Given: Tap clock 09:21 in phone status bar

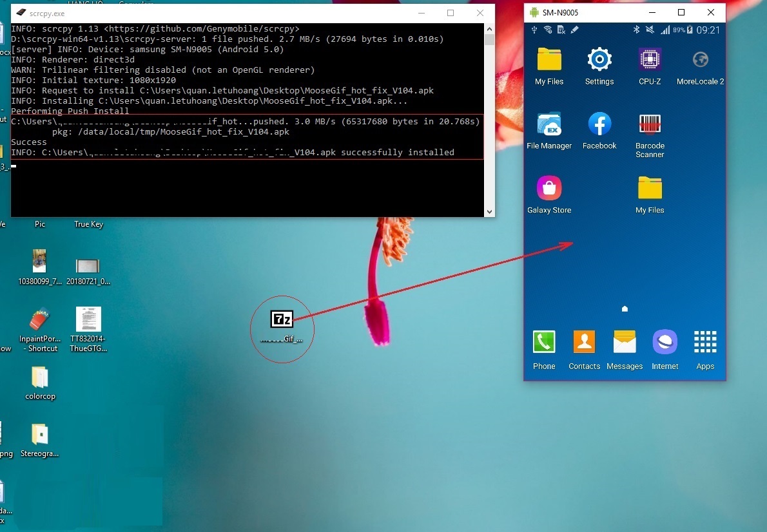Looking at the screenshot, I should (708, 30).
